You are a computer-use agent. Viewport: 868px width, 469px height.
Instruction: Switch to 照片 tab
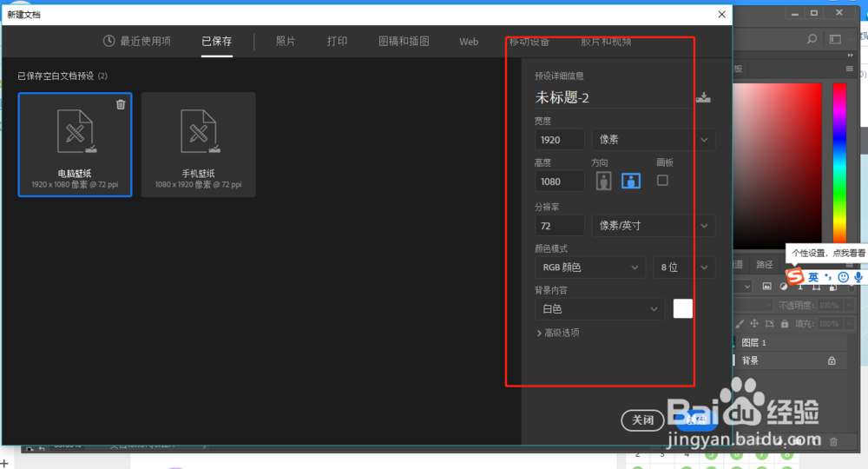pos(286,41)
